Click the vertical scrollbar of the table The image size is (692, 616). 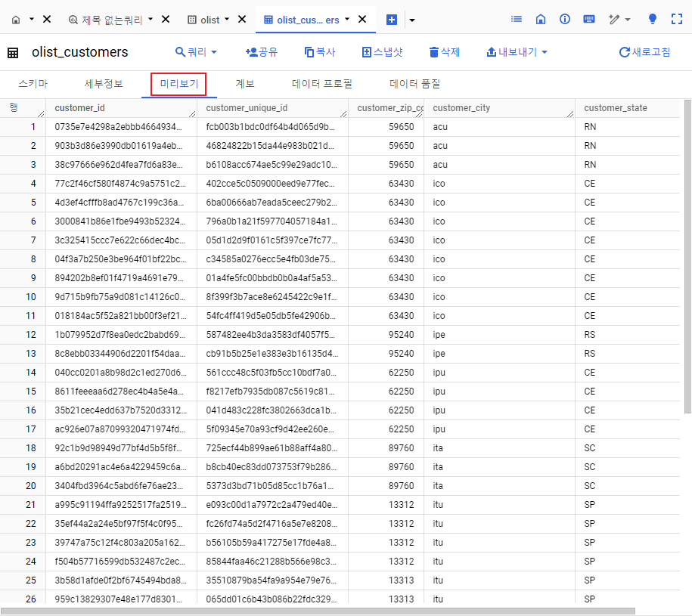point(687,257)
